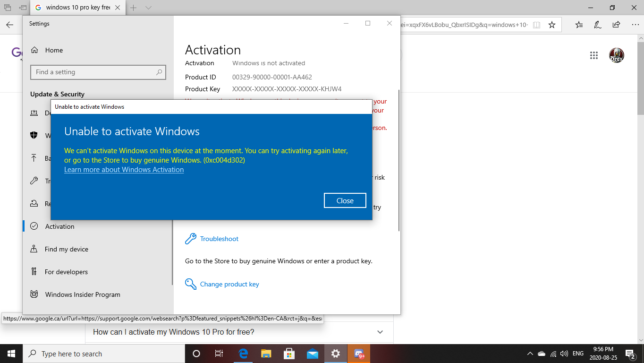The width and height of the screenshot is (644, 363).
Task: Close the Unable to activate Windows dialog
Action: (x=345, y=200)
